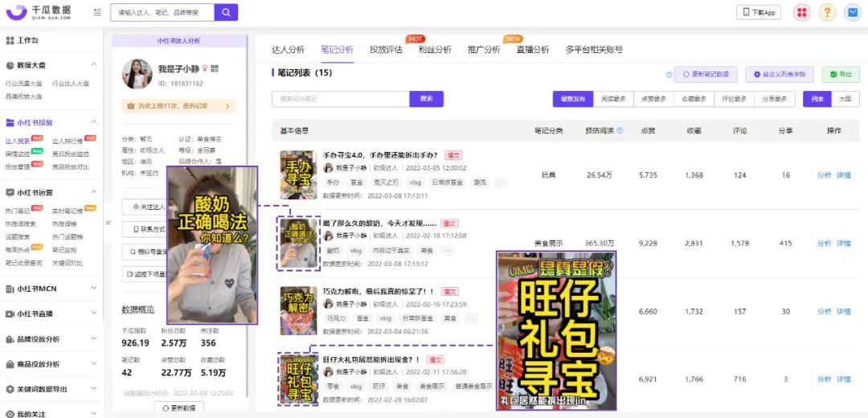The image size is (868, 418).
Task: Click help icon left of 更新笔记数据
Action: tap(669, 74)
